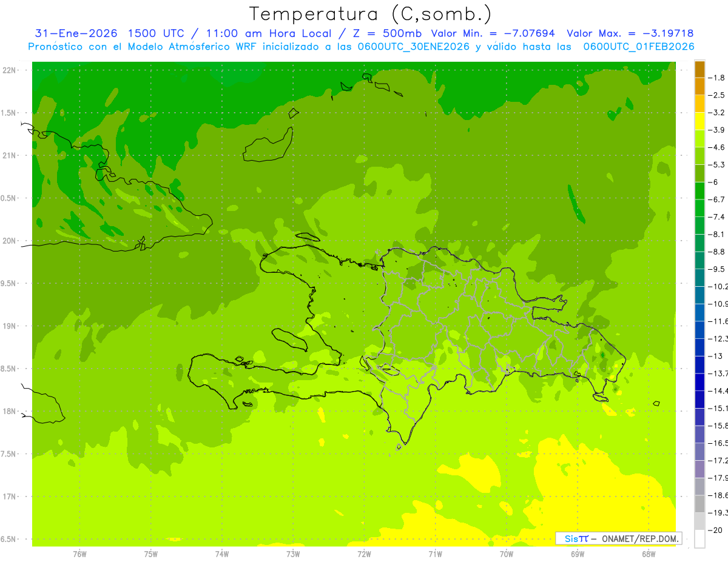Click the 76W longitude label
Viewport: 728px width, 562px height.
(x=79, y=554)
